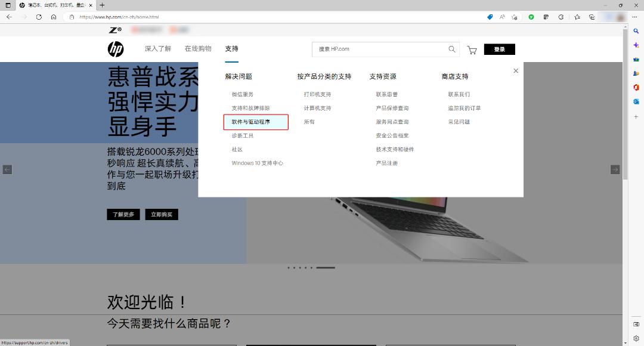644x346 pixels.
Task: Click the next banner arrow
Action: point(615,169)
